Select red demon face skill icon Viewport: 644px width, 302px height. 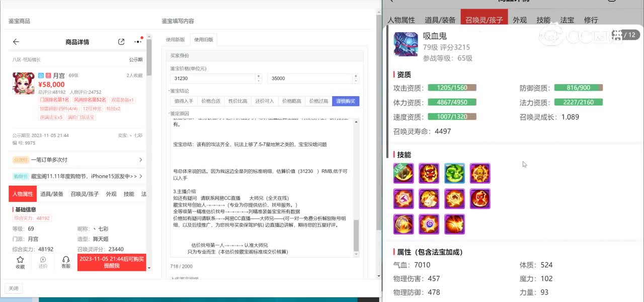click(x=429, y=173)
